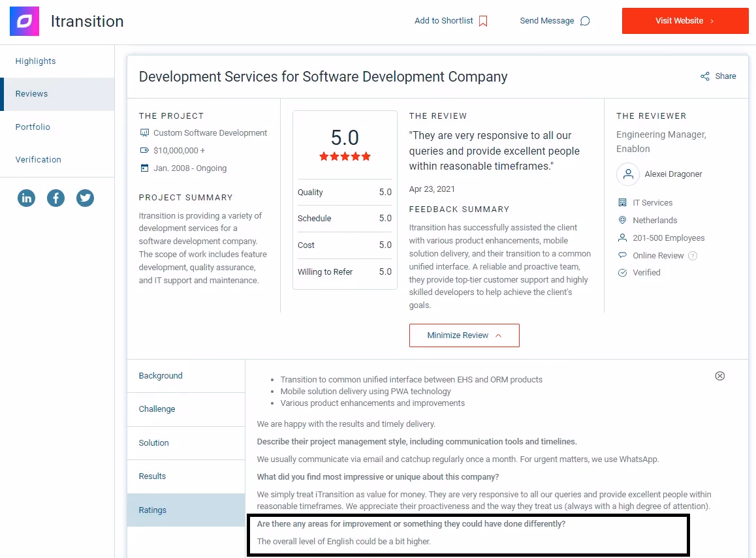The width and height of the screenshot is (756, 558).
Task: Click the arrow in Visit Website button
Action: click(x=712, y=21)
